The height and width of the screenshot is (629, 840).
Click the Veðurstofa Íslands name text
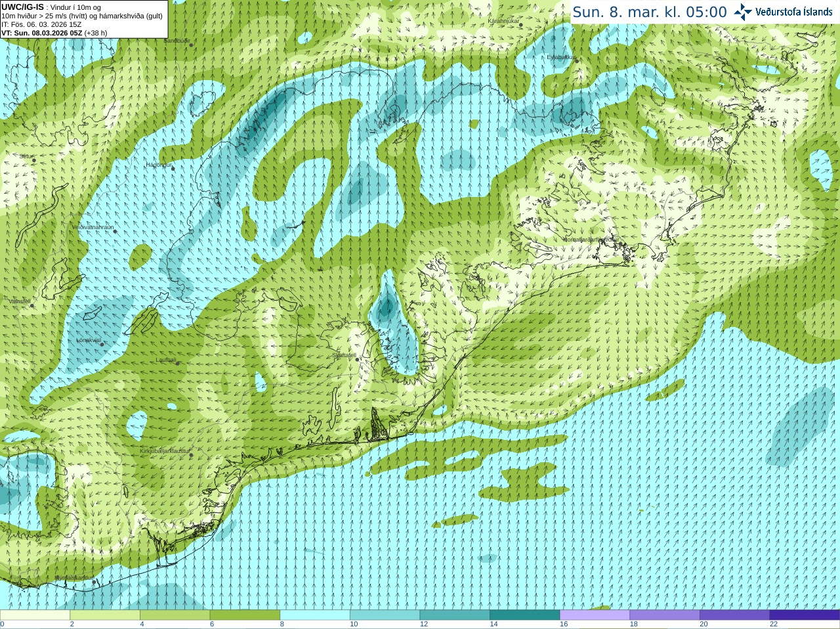click(794, 12)
